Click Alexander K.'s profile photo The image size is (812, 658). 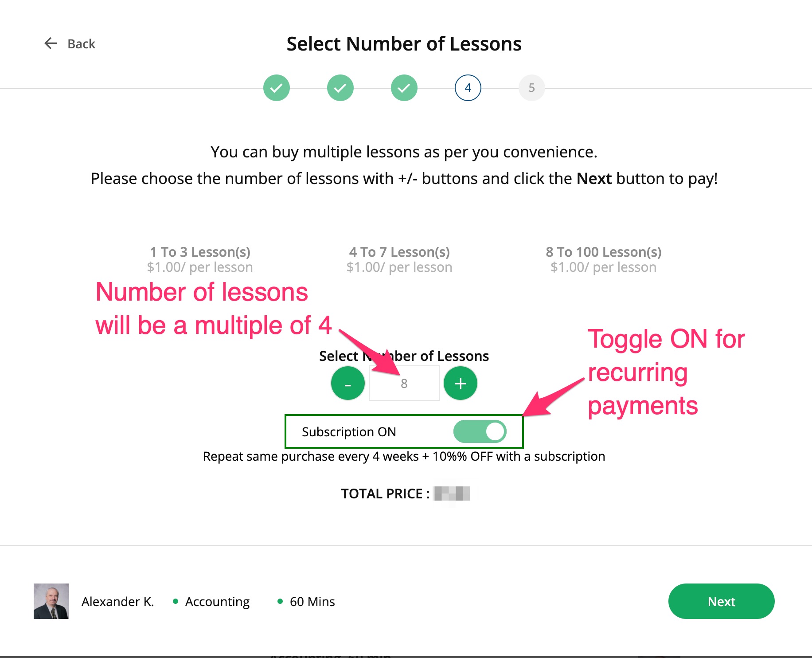coord(51,601)
